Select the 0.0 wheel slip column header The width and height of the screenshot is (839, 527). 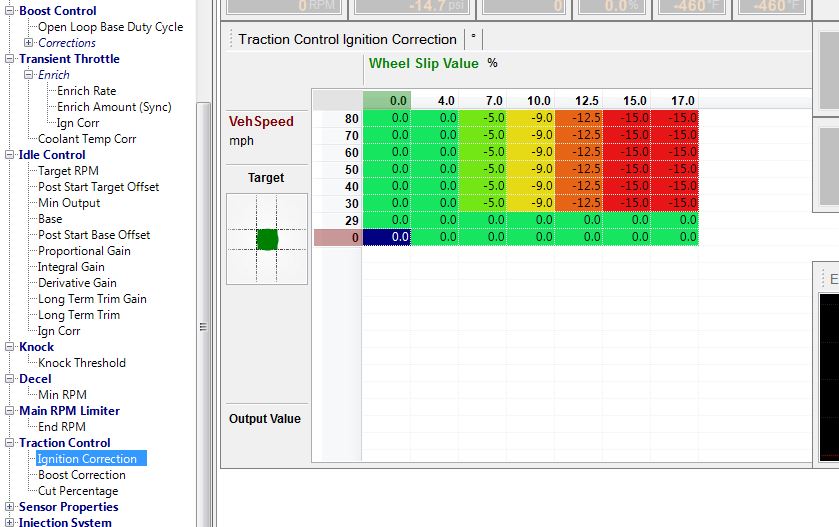387,101
